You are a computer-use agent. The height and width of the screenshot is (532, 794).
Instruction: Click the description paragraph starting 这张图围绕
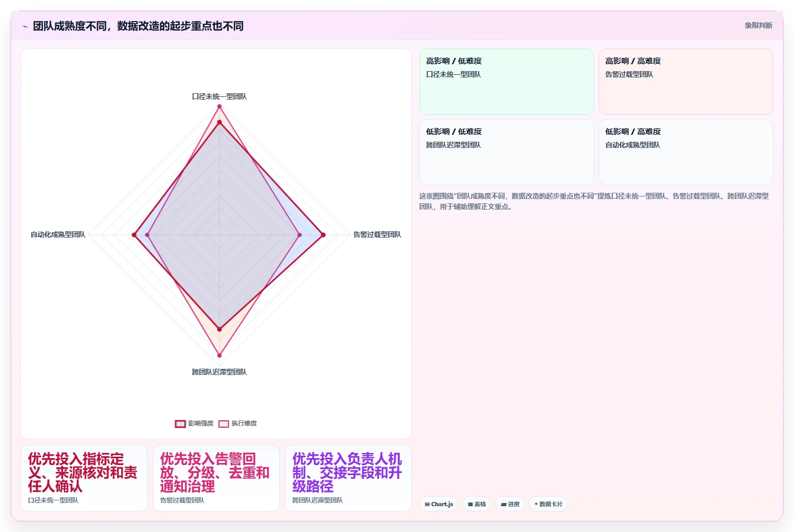point(594,201)
